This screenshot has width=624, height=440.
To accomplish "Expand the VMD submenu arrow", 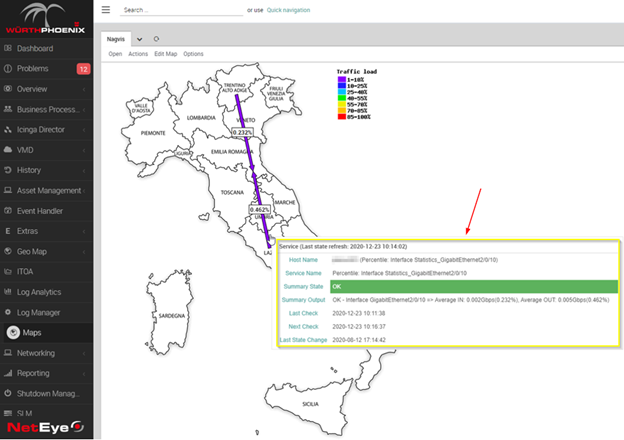I will [84, 150].
